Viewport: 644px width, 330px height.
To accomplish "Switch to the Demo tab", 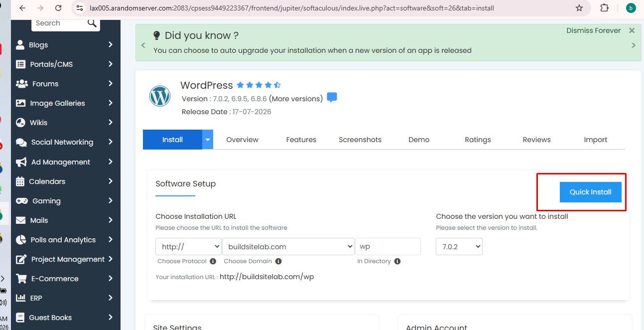I will [419, 140].
